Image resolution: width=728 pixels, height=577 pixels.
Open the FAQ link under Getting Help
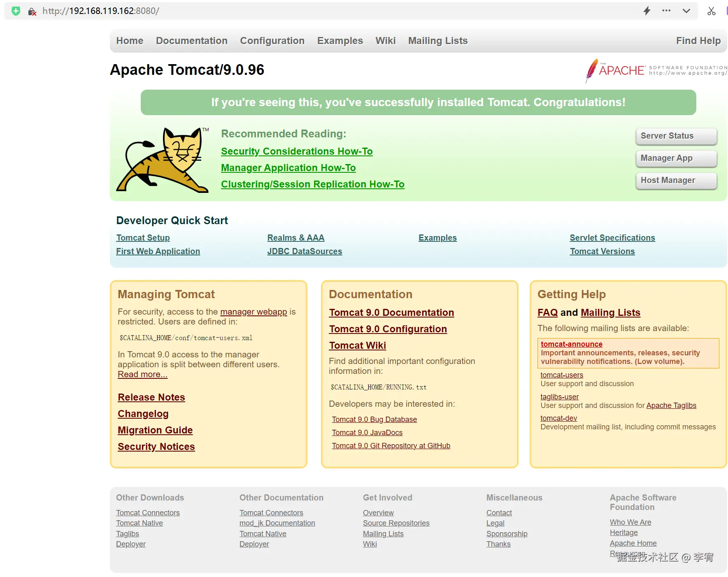(548, 313)
